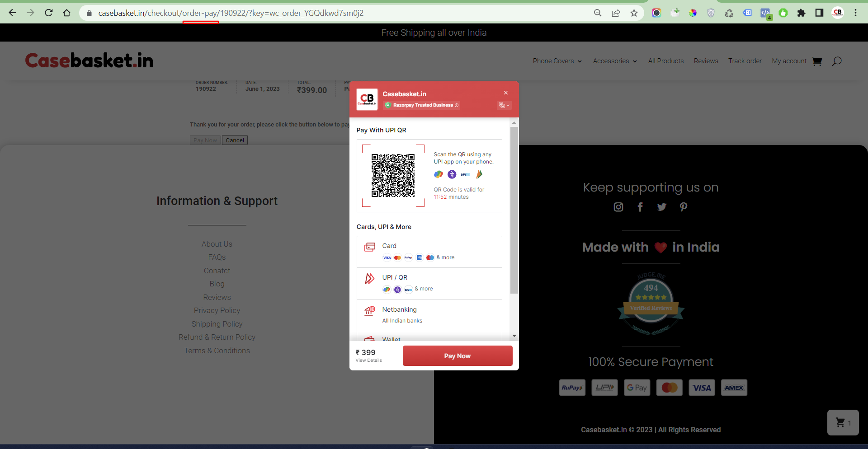Click RuPay payment badge
The width and height of the screenshot is (868, 449).
click(x=572, y=388)
